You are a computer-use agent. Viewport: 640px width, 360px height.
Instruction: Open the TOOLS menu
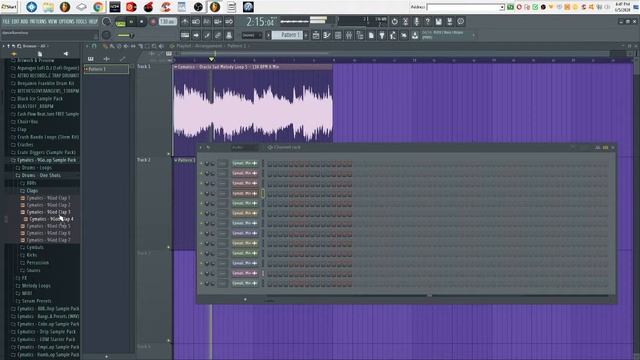click(81, 21)
